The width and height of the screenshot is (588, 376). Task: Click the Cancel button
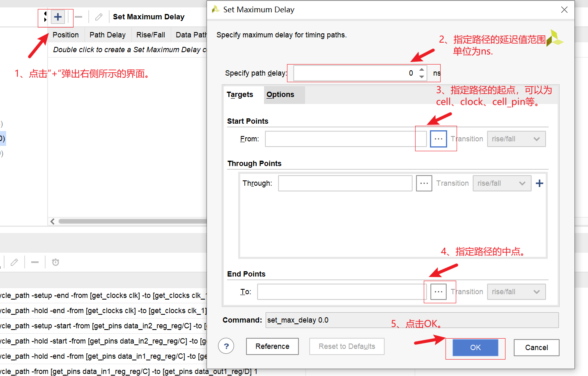(x=537, y=348)
